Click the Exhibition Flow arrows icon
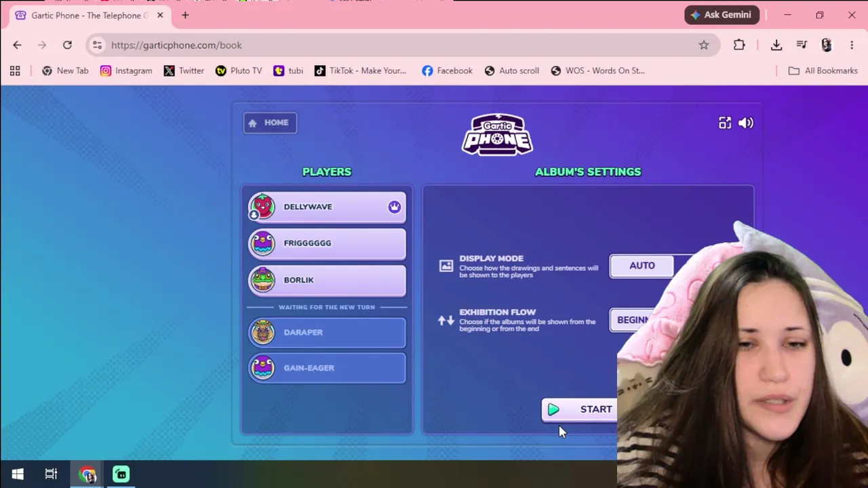Image resolution: width=868 pixels, height=488 pixels. pyautogui.click(x=446, y=320)
